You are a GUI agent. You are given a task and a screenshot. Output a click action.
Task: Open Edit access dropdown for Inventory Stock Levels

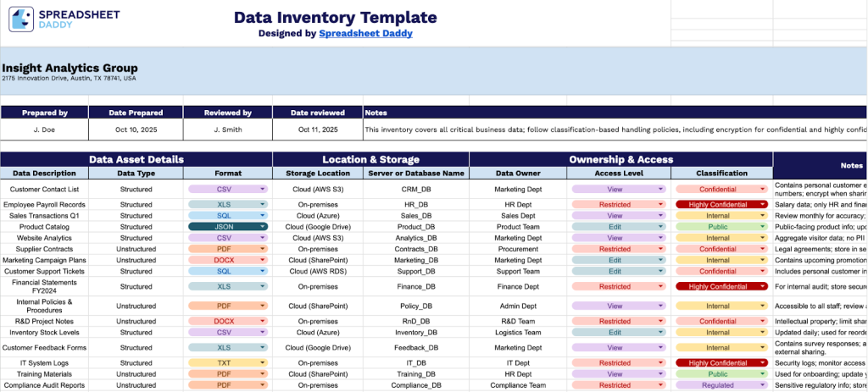(662, 333)
